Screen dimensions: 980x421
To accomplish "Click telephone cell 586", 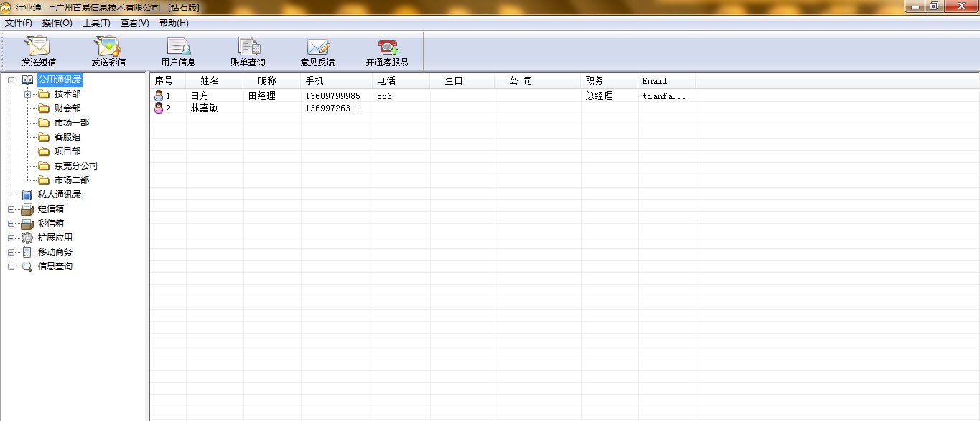I will [384, 96].
